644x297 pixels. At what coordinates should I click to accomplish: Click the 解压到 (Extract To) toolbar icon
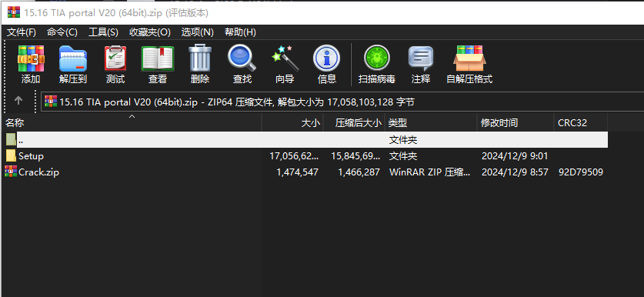[x=73, y=58]
